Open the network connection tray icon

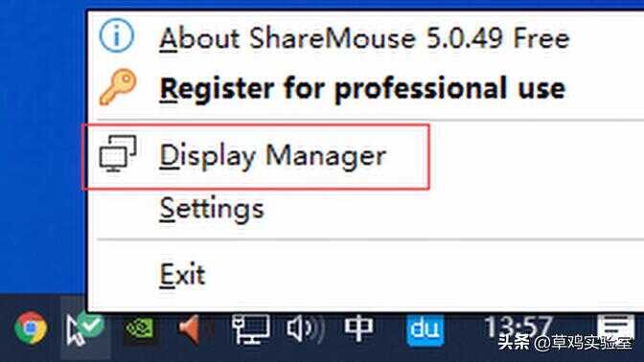click(250, 328)
